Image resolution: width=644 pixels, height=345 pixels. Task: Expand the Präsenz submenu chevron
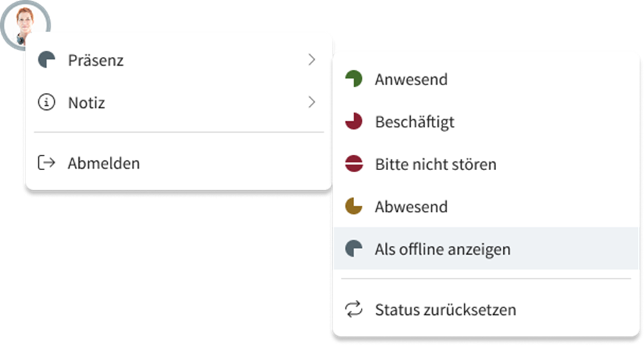[x=311, y=60]
